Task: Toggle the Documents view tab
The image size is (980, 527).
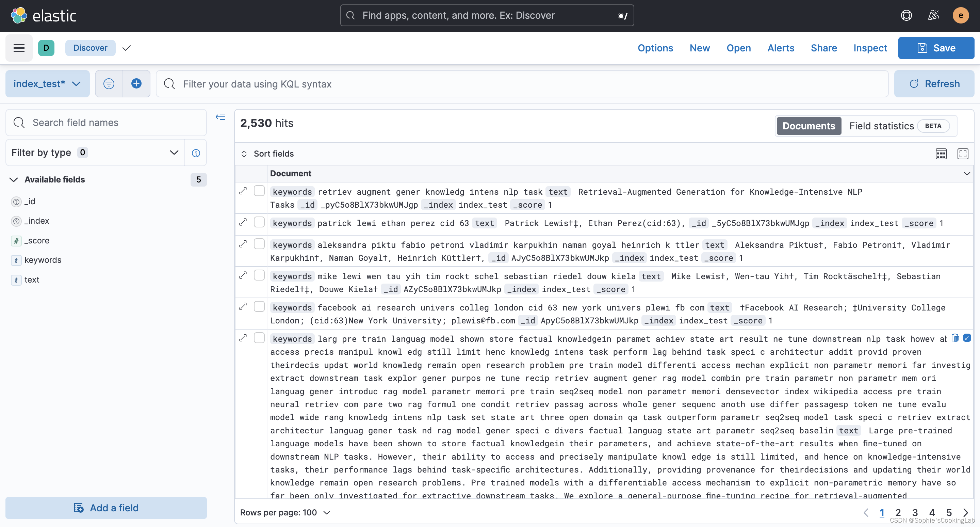Action: [x=809, y=125]
